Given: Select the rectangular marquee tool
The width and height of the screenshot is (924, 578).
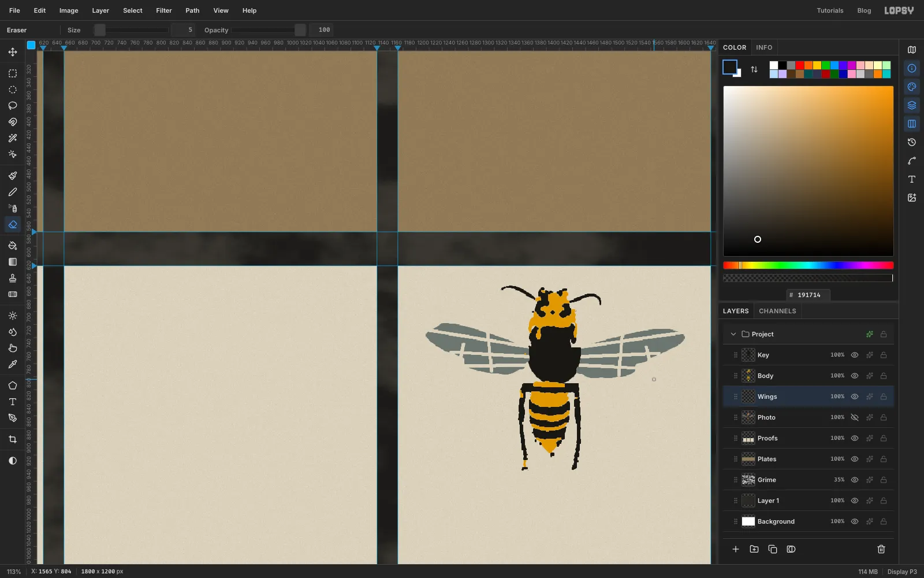Looking at the screenshot, I should (13, 73).
